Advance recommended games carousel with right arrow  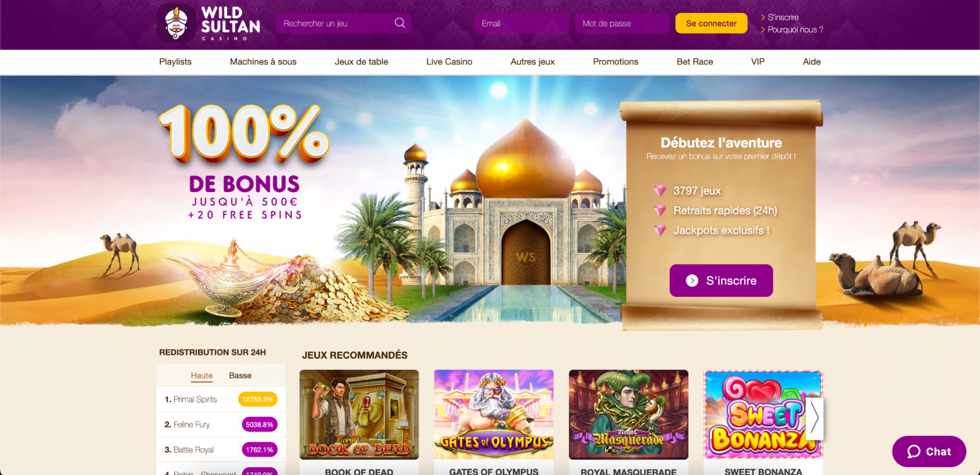tap(815, 418)
